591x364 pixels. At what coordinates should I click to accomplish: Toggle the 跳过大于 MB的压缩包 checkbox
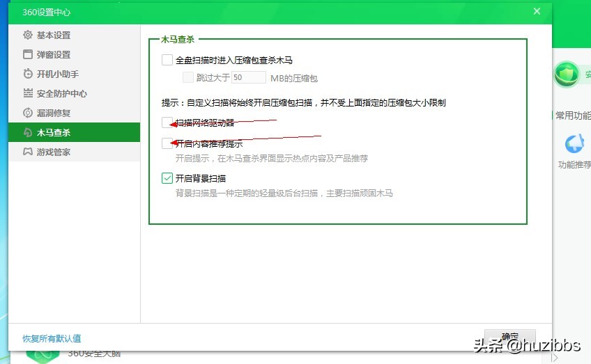[x=188, y=77]
